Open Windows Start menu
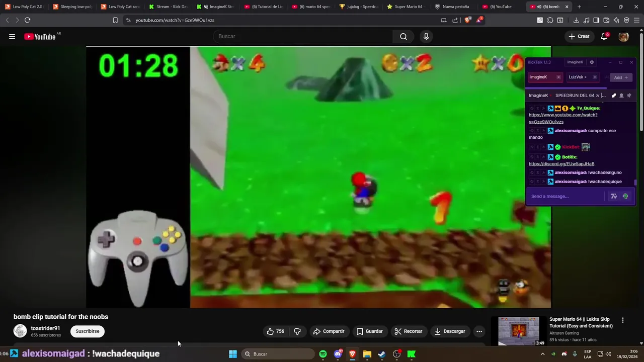The width and height of the screenshot is (644, 362). tap(232, 354)
